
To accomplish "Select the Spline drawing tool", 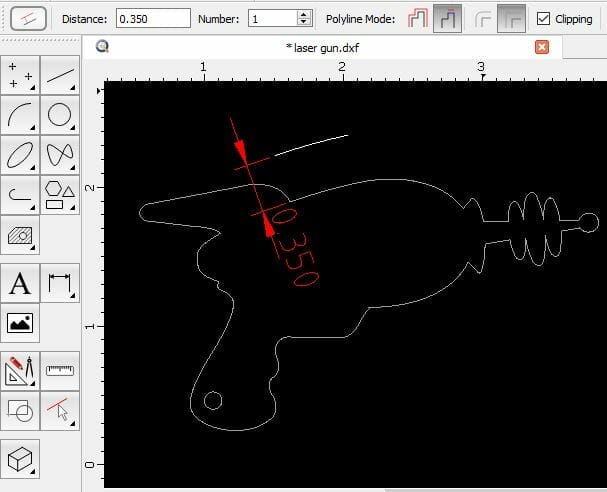I will click(60, 155).
